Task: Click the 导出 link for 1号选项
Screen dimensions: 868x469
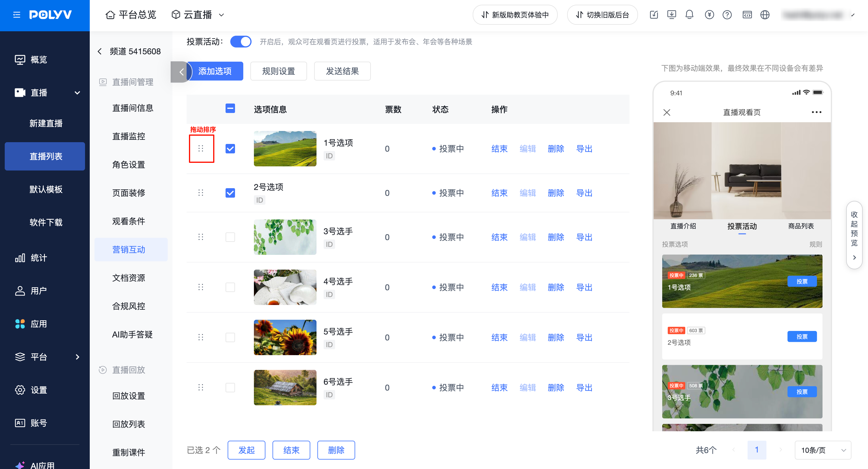Action: pyautogui.click(x=584, y=148)
